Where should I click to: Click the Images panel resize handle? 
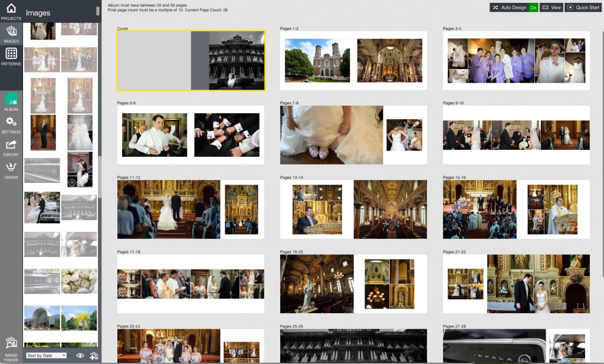[97, 11]
